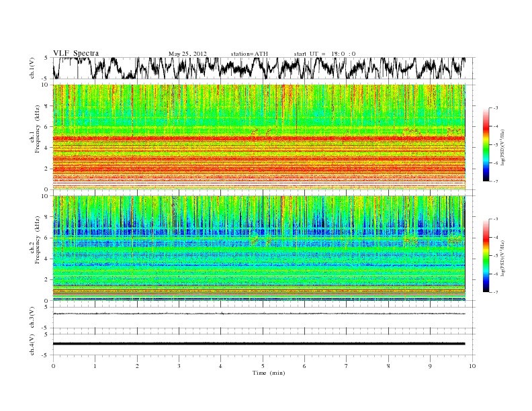This screenshot has width=532, height=411.
Task: Click the time axis tick label '0'
Action: point(53,366)
